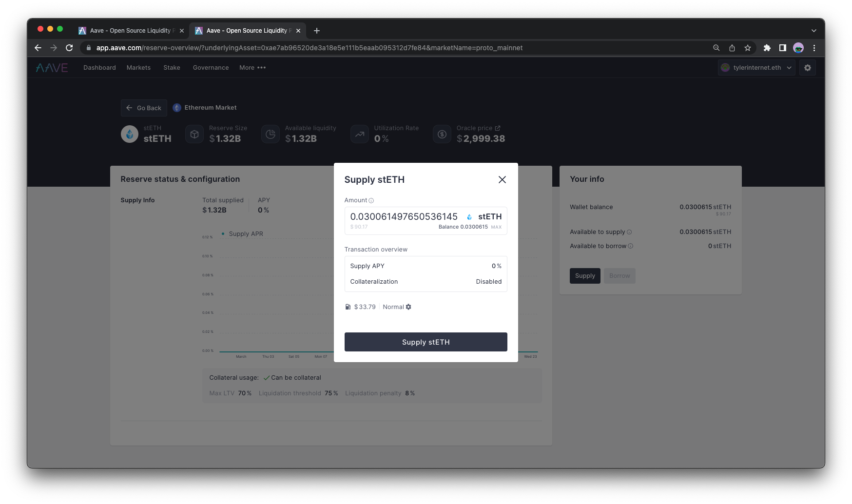Click the Ethereum Market network icon

click(176, 107)
